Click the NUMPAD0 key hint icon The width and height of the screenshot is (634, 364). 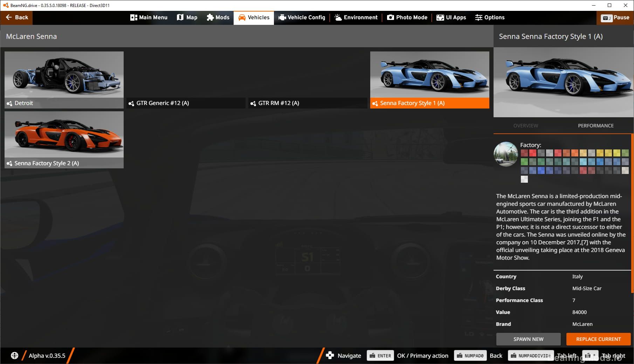(470, 356)
